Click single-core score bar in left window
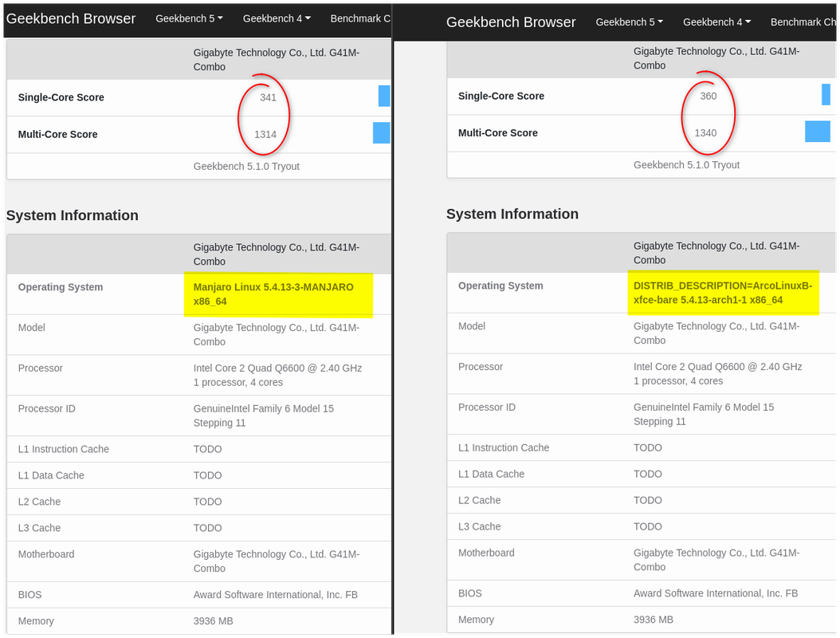The width and height of the screenshot is (840, 638). pos(384,96)
